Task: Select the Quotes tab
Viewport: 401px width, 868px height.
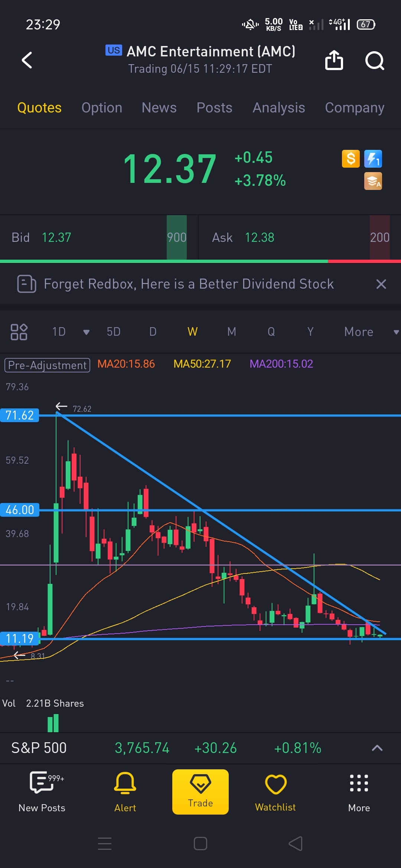Action: coord(39,108)
